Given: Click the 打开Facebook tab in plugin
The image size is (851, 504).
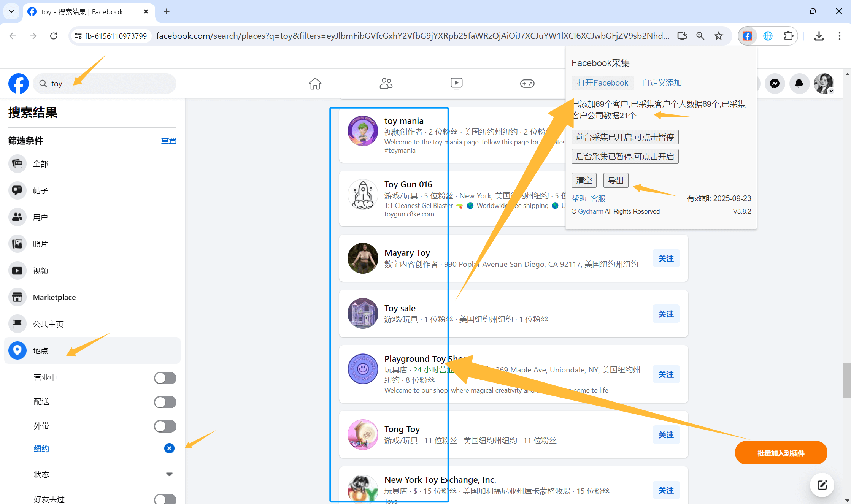Looking at the screenshot, I should (602, 83).
